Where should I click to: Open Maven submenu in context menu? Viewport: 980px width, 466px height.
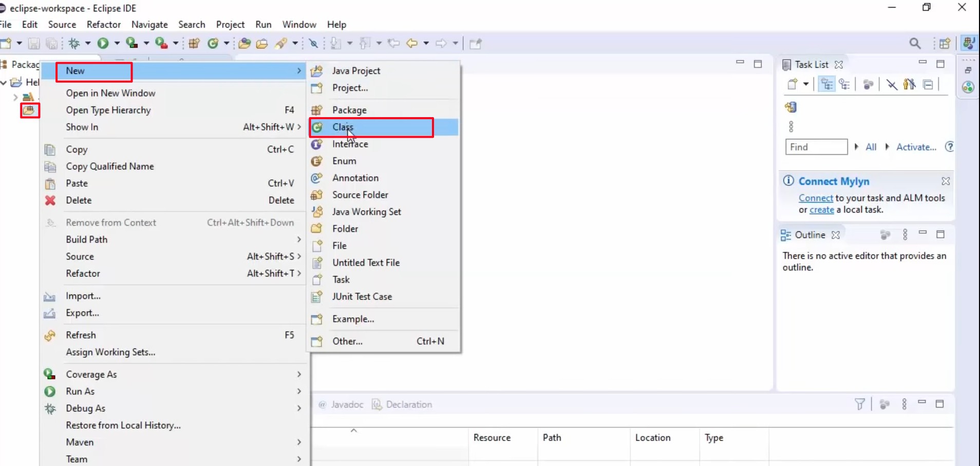click(174, 442)
